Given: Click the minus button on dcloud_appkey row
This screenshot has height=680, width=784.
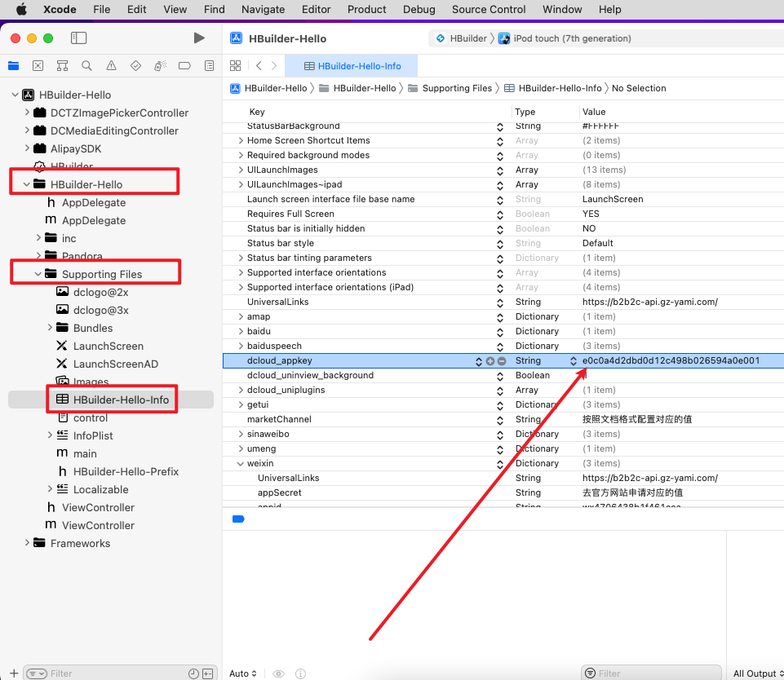Looking at the screenshot, I should coord(502,361).
